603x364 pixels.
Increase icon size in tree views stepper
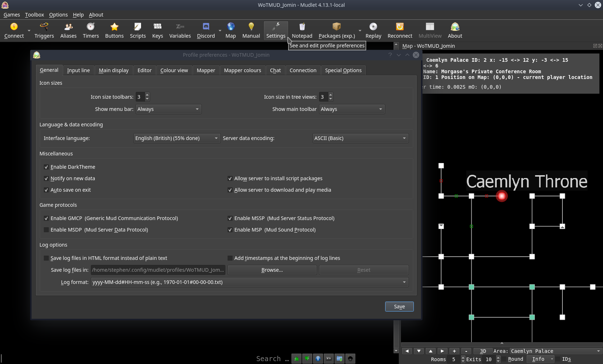(x=331, y=95)
